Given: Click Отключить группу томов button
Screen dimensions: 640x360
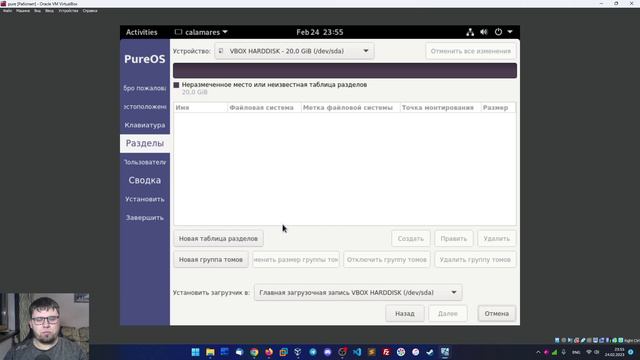Looking at the screenshot, I should [387, 260].
